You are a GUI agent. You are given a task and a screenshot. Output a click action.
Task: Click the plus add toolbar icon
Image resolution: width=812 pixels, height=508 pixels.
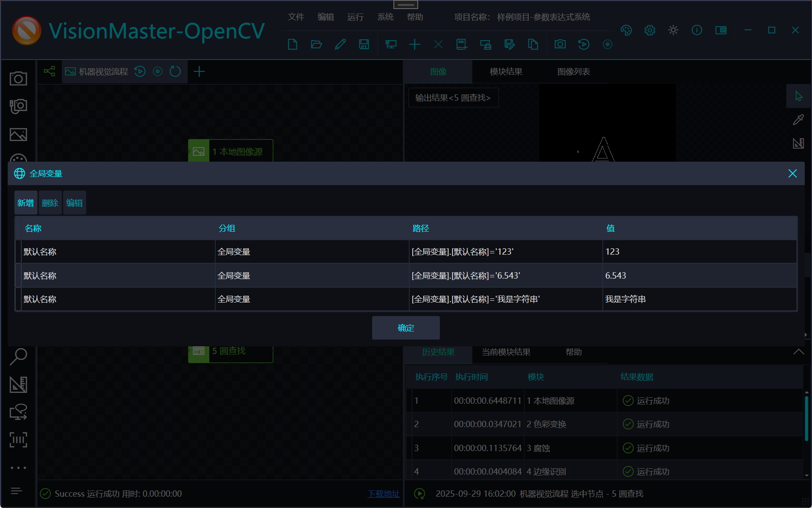pyautogui.click(x=415, y=44)
